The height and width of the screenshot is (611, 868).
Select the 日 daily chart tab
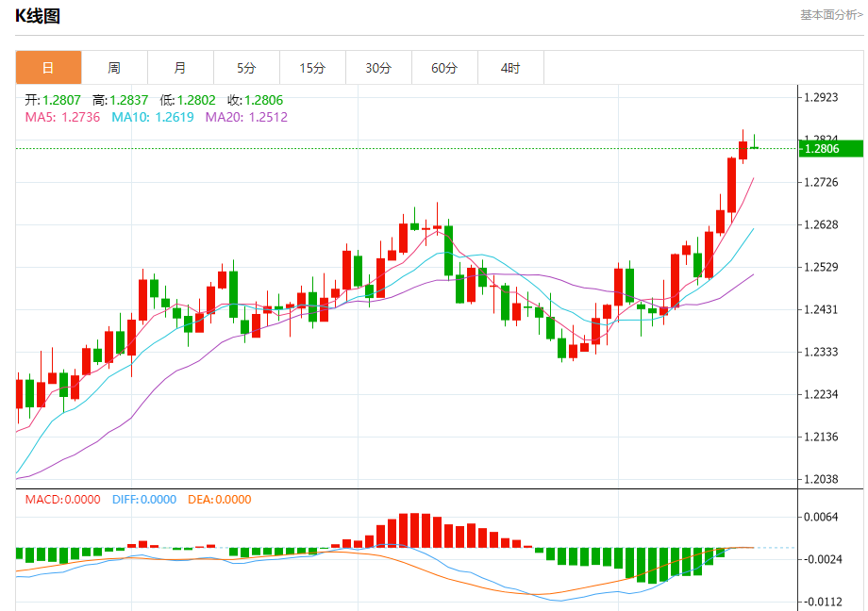point(49,68)
